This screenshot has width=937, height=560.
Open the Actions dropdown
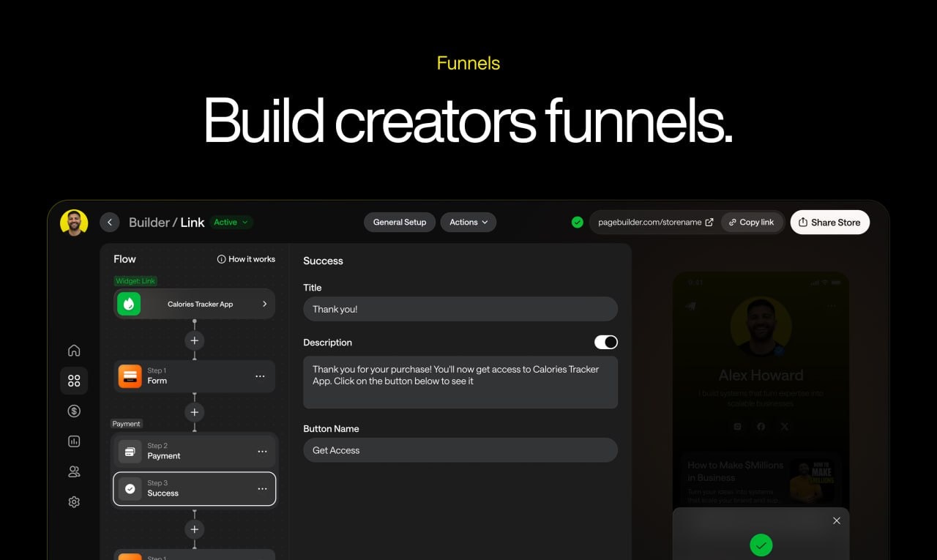(468, 222)
